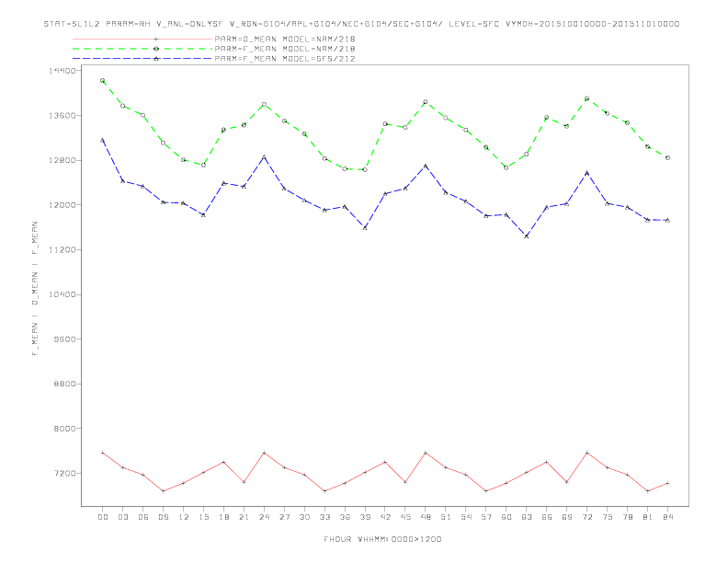
Task: Click y-axis label 14400
Action: 63,71
